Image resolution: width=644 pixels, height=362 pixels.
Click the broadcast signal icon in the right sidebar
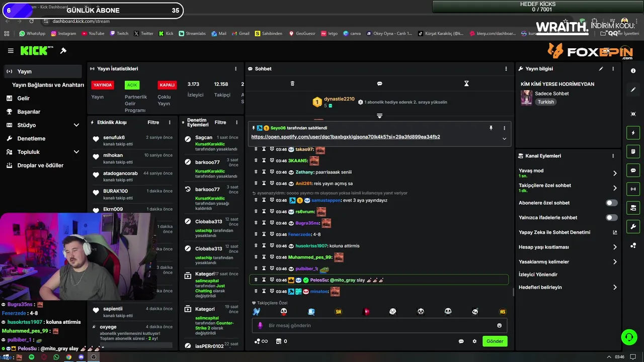click(x=633, y=189)
